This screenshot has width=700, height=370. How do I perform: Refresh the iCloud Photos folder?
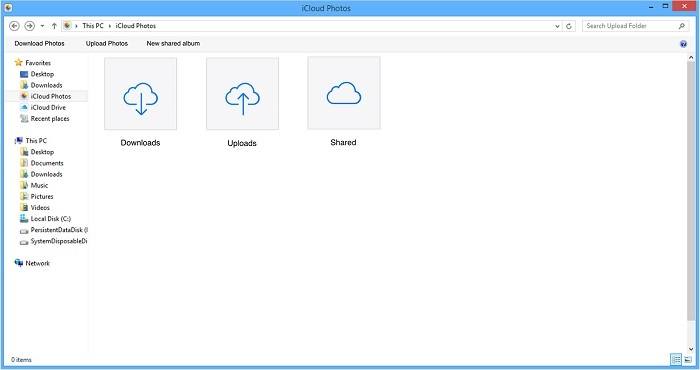(x=569, y=26)
